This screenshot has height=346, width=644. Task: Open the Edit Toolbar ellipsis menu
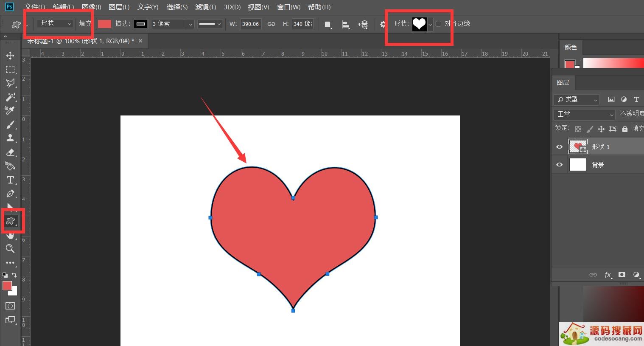pos(10,263)
